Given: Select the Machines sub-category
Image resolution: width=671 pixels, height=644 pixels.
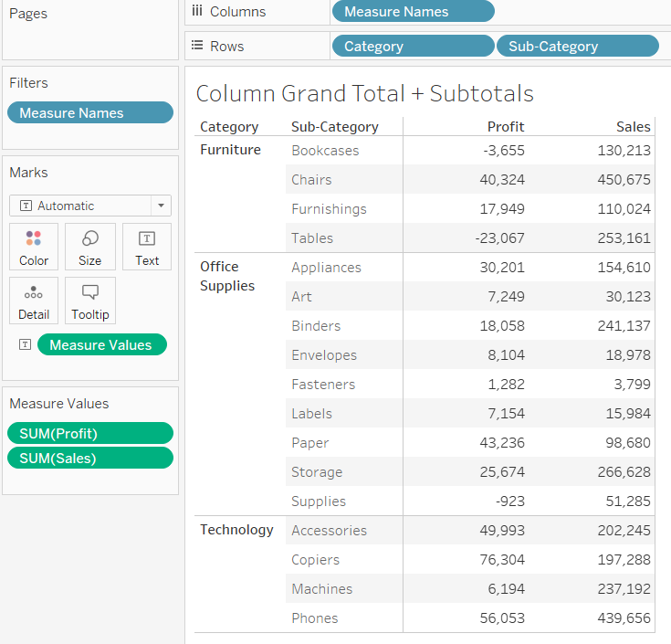Looking at the screenshot, I should pos(322,589).
